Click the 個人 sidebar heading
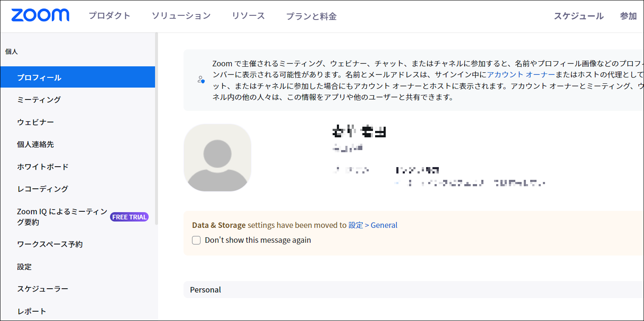Image resolution: width=644 pixels, height=321 pixels. (11, 51)
